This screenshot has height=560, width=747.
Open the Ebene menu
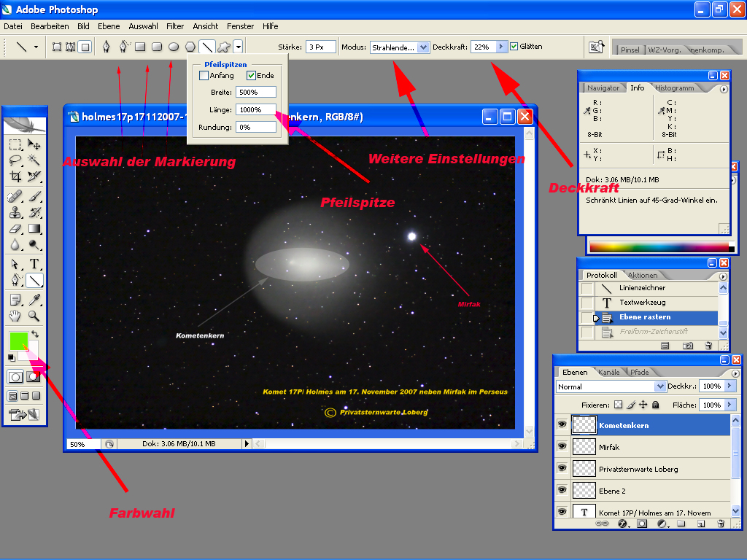[x=109, y=26]
